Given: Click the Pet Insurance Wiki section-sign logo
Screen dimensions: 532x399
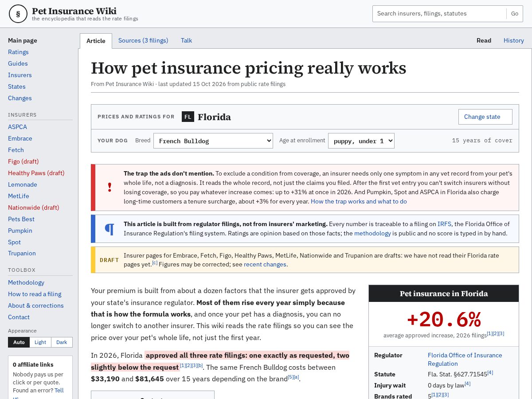Looking at the screenshot, I should [x=18, y=14].
